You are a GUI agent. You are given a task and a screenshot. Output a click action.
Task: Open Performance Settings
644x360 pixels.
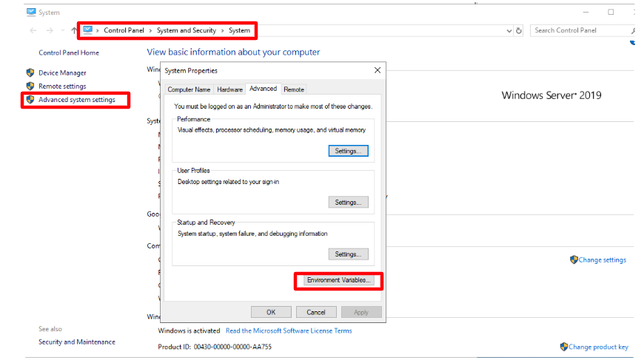[x=348, y=151]
